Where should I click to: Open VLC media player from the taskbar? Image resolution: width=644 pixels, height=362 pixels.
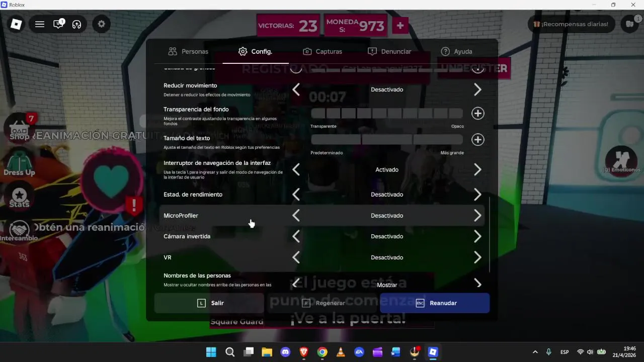coord(341,352)
